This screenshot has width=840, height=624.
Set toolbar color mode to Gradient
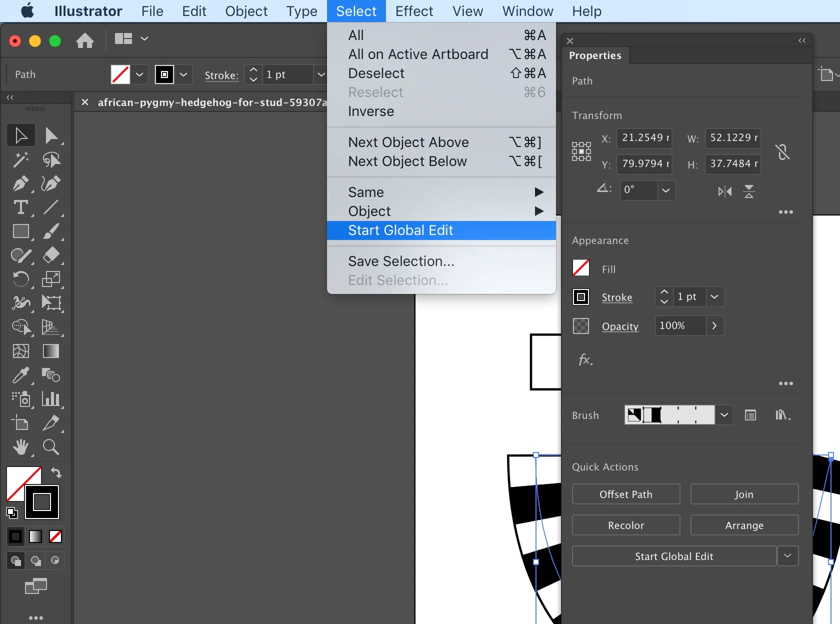35,536
